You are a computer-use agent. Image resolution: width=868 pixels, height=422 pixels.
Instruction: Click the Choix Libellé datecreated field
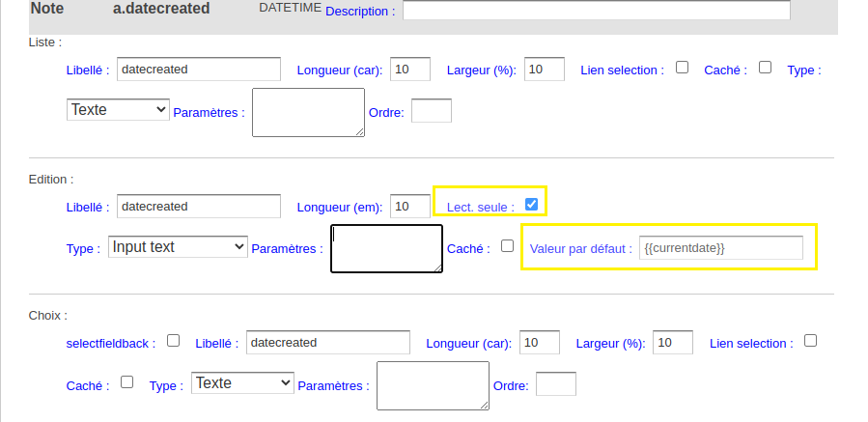click(x=328, y=342)
